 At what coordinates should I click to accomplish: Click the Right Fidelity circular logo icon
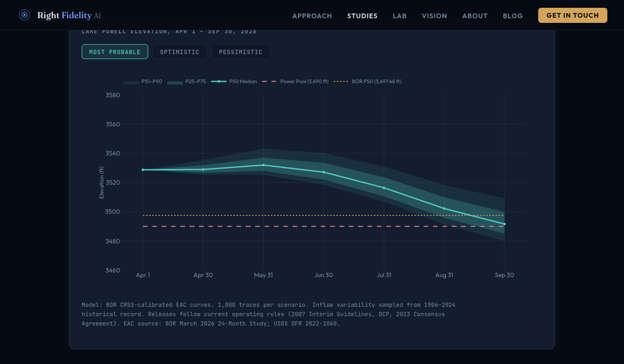[x=24, y=15]
